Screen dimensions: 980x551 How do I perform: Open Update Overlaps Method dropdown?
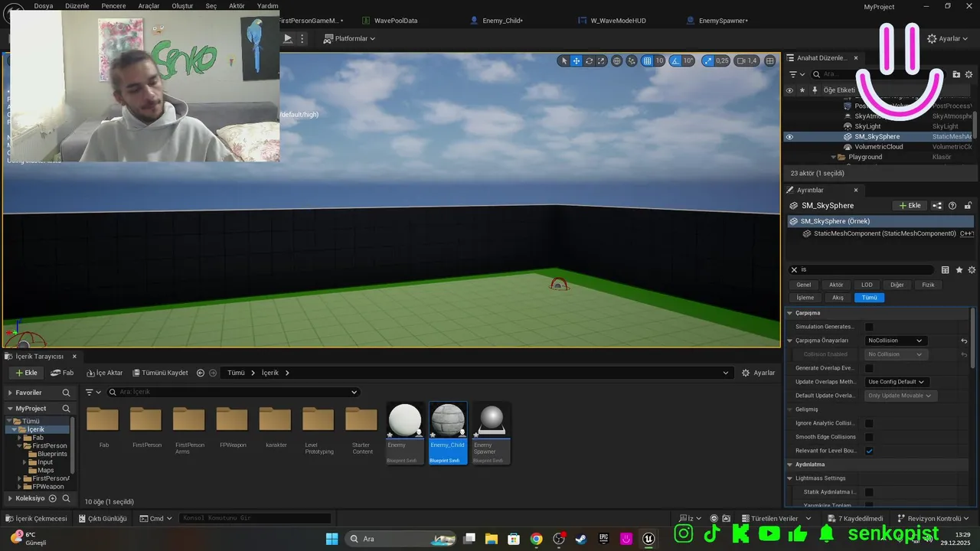click(897, 382)
